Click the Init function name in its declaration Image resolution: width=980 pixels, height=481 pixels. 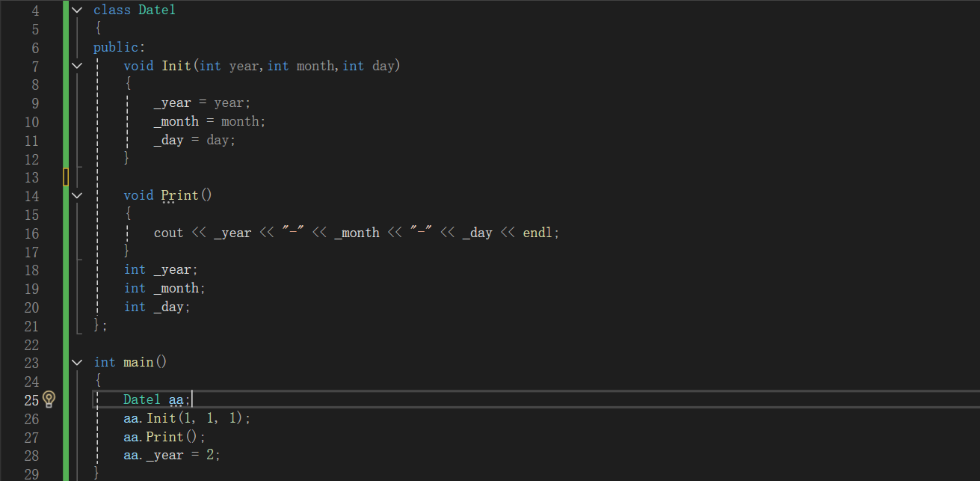coord(176,66)
